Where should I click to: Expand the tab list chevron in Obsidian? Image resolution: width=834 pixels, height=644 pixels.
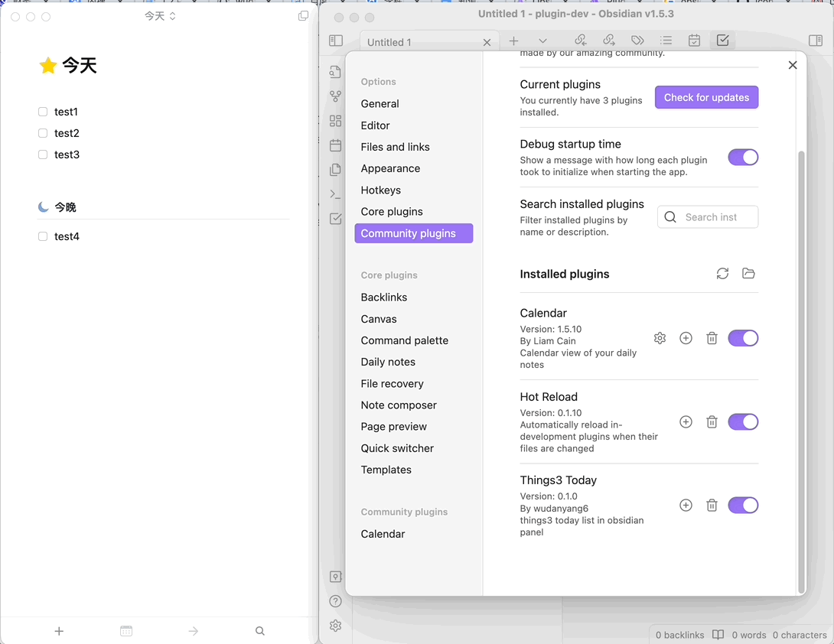[x=542, y=41]
